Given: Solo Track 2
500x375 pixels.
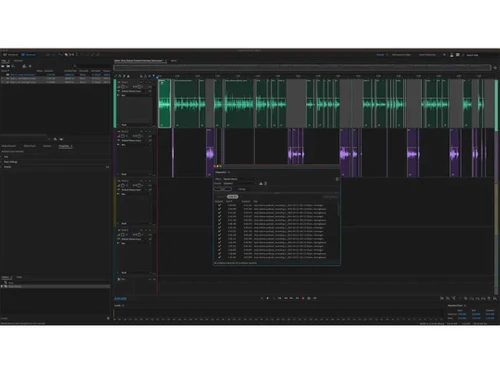Looking at the screenshot, I should coord(146,131).
